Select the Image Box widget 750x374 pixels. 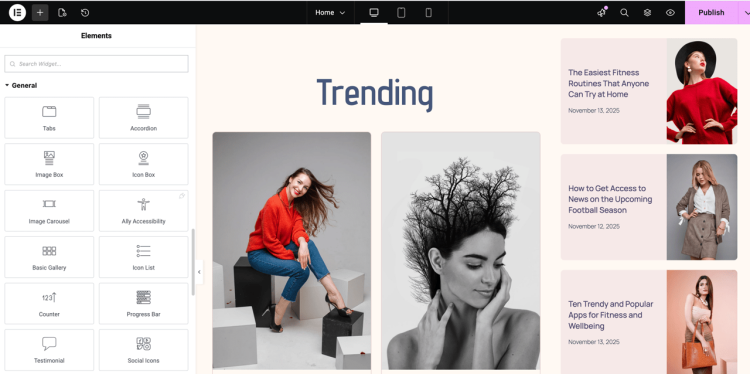tap(49, 164)
